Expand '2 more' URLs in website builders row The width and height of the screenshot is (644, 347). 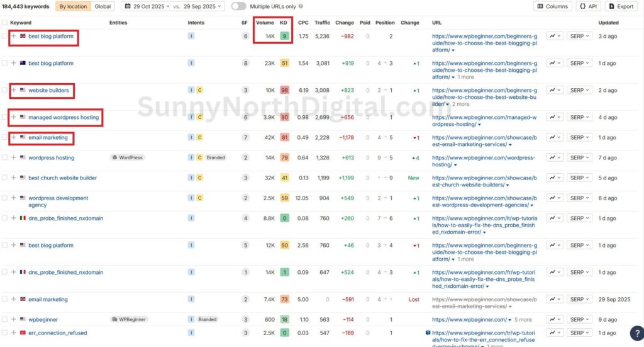(x=460, y=104)
